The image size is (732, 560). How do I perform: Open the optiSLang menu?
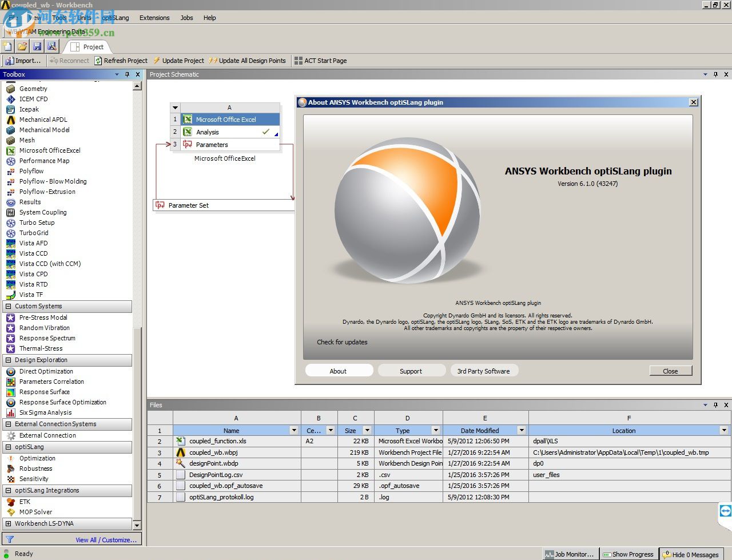[x=116, y=18]
